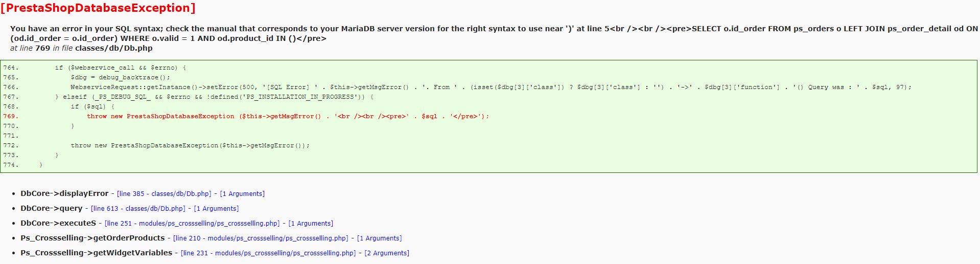Click code line 766 WebserviceRequest setError
Screen dimensions: 980x264
click(491, 87)
